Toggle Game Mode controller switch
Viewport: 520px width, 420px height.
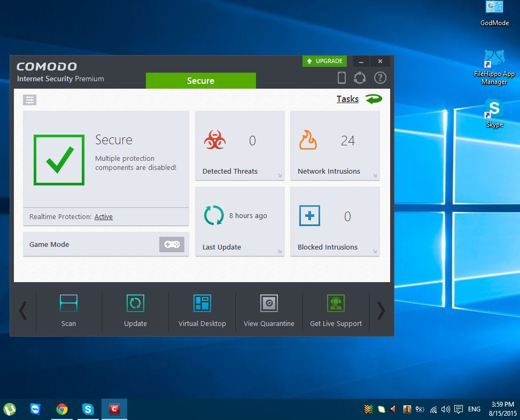coord(172,244)
